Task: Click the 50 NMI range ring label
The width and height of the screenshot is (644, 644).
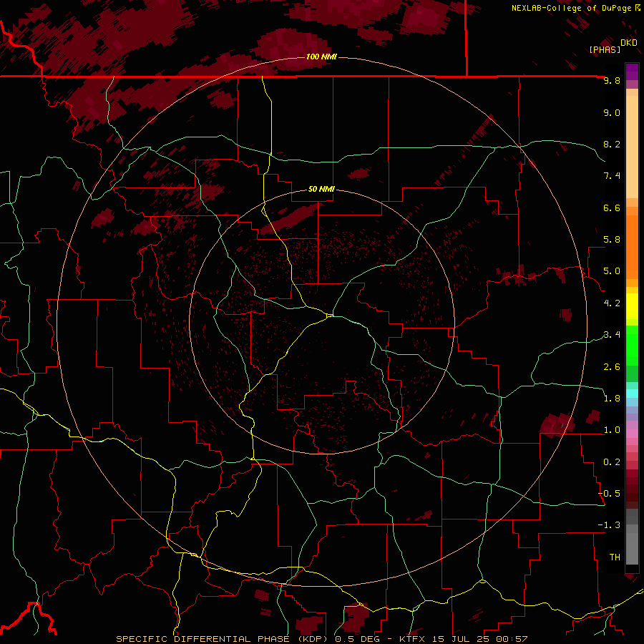Action: click(x=321, y=189)
